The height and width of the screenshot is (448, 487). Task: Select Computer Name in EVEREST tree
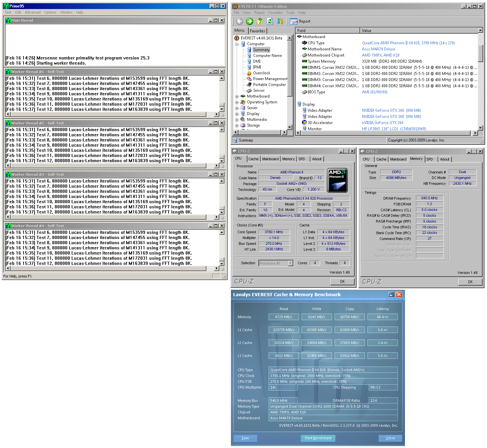point(267,56)
